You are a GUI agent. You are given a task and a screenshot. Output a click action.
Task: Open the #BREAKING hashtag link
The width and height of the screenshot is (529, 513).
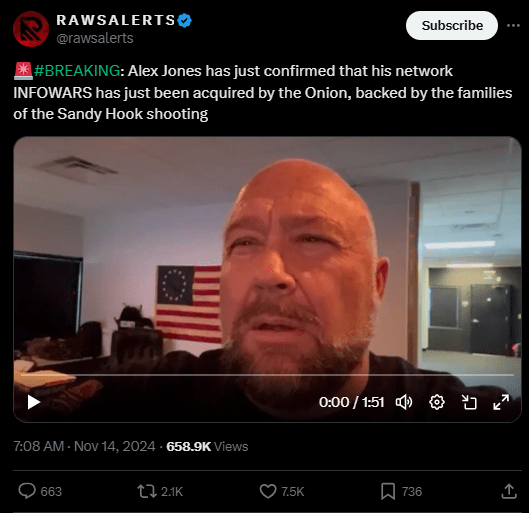click(x=77, y=71)
